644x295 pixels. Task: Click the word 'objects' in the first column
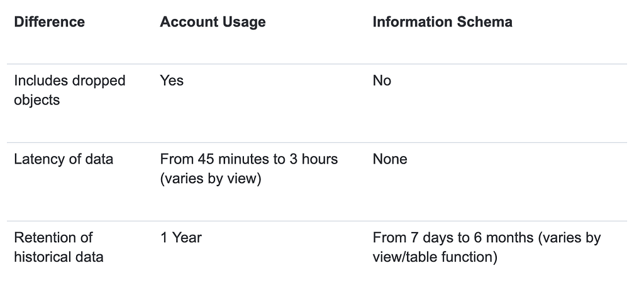click(x=36, y=100)
